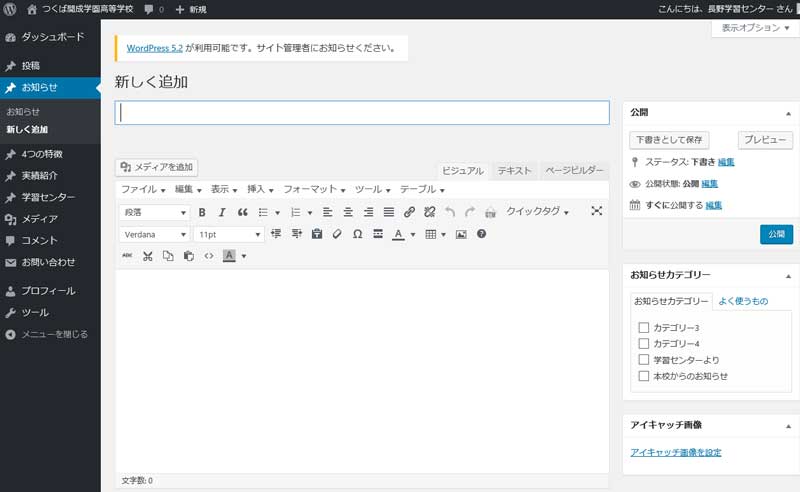Open source code view icon
The image size is (800, 492).
coord(209,256)
